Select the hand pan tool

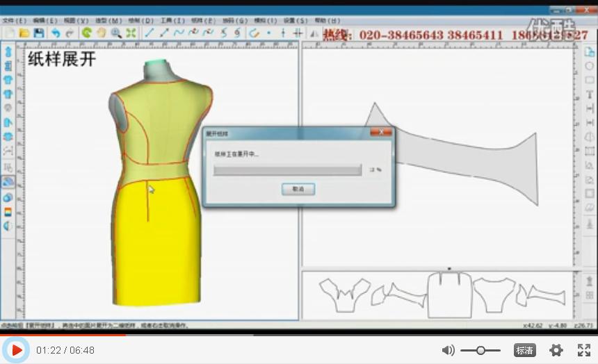click(102, 33)
